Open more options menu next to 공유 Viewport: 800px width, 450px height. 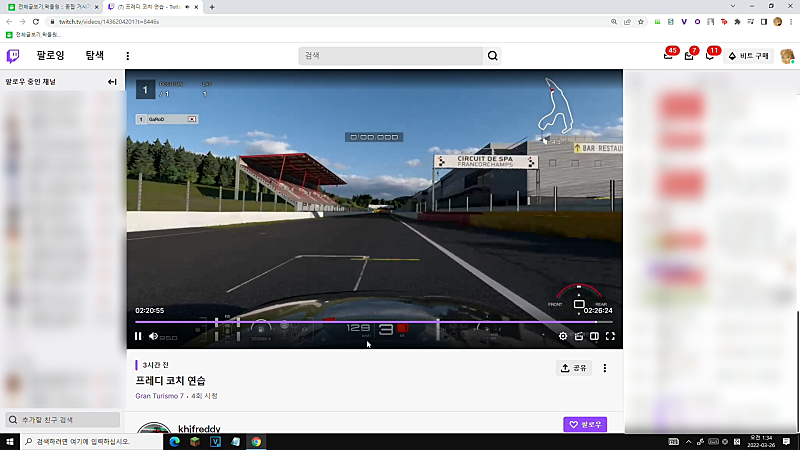coord(605,368)
